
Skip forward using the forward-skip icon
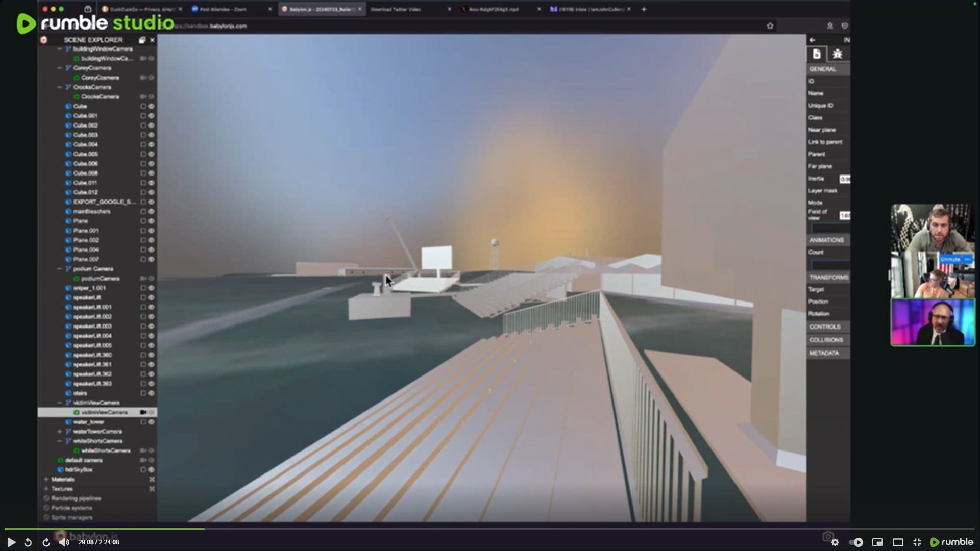46,542
